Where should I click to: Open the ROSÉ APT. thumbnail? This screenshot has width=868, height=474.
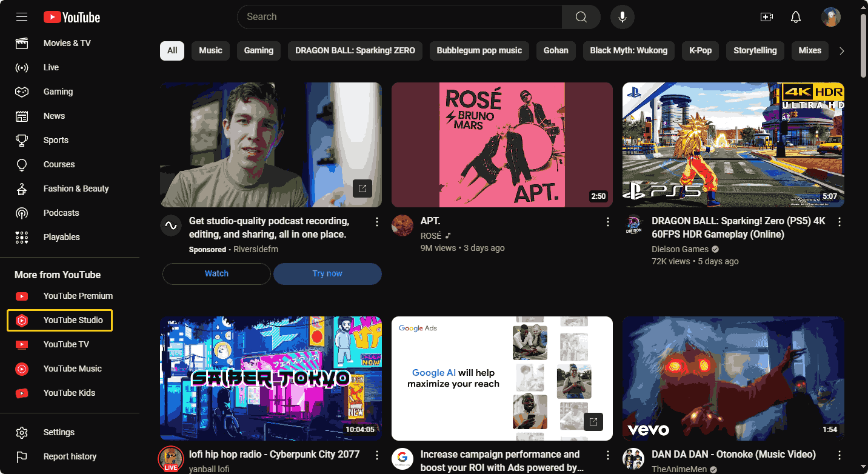click(x=502, y=145)
